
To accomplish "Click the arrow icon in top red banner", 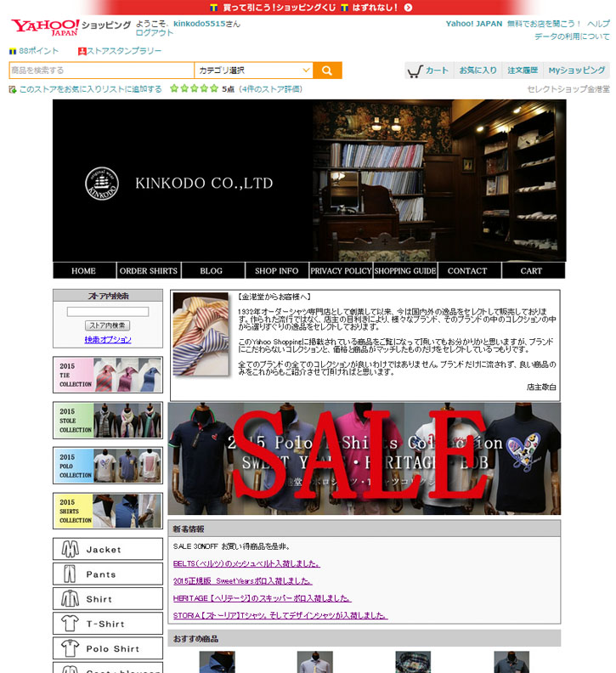I will point(408,8).
